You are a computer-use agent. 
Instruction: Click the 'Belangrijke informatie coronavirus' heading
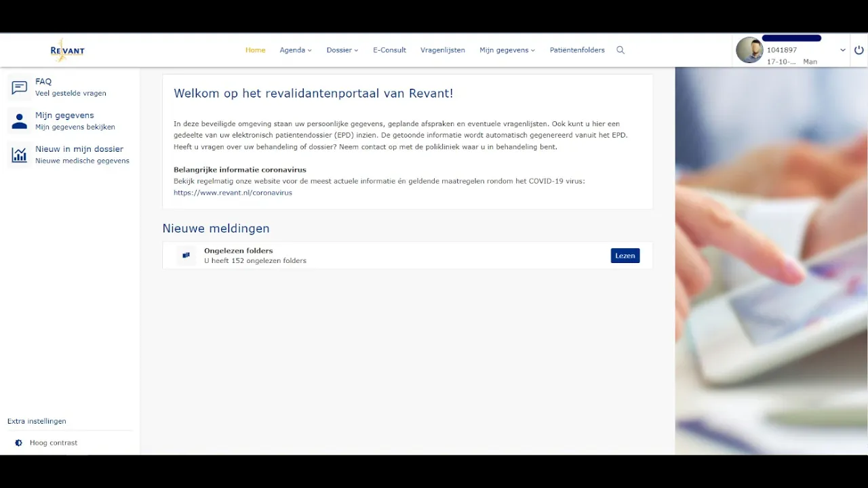click(240, 169)
